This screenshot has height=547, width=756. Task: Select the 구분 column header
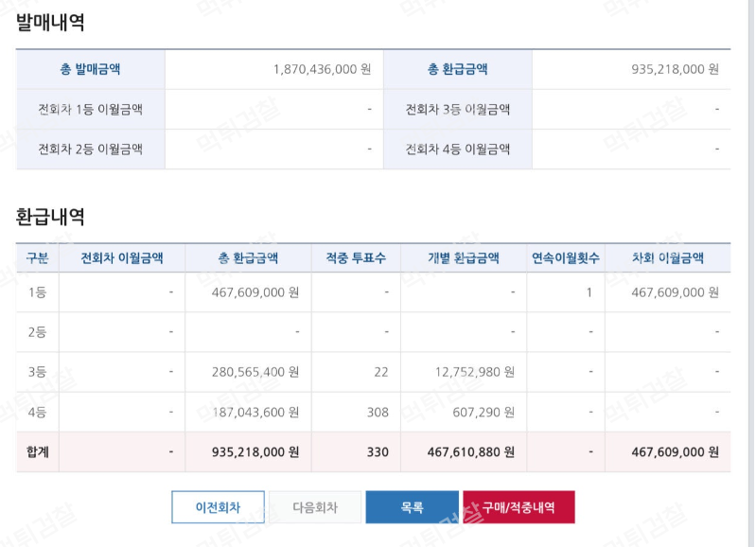37,258
